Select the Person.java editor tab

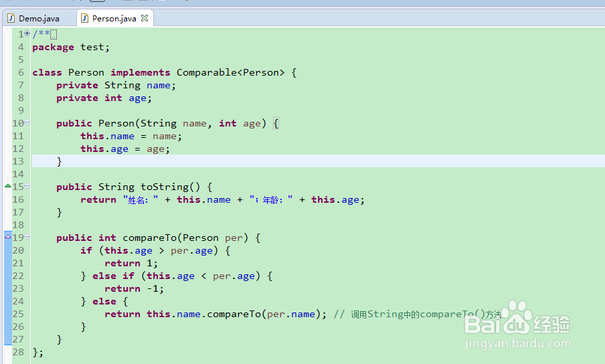[x=114, y=19]
